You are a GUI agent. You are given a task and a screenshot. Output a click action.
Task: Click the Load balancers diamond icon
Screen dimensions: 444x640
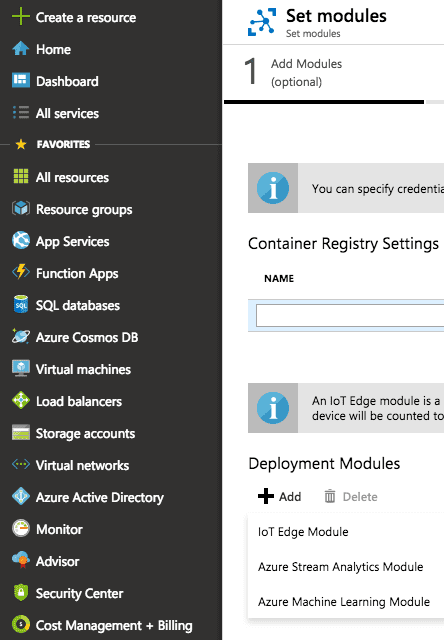tap(21, 400)
